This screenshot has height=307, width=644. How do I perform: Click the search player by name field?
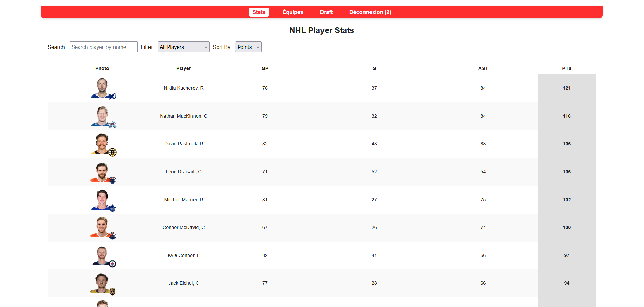point(103,47)
